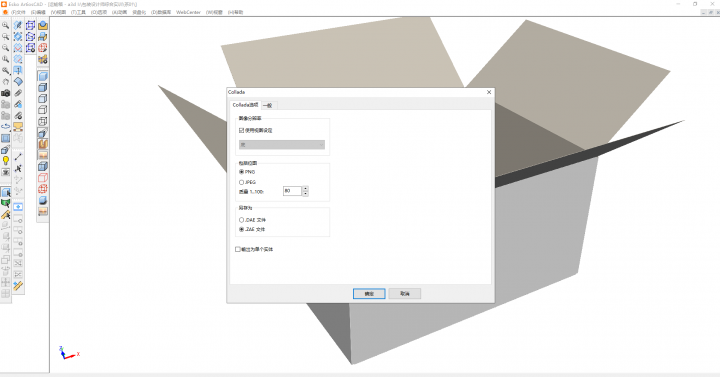The image size is (720, 377).
Task: Select the solid blue cube shading mode
Action: (43, 76)
